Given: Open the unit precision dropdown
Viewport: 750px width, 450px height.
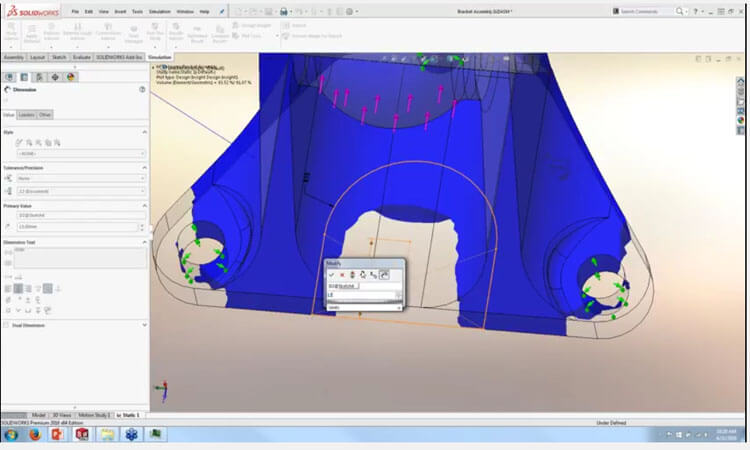Looking at the screenshot, I should (x=80, y=190).
